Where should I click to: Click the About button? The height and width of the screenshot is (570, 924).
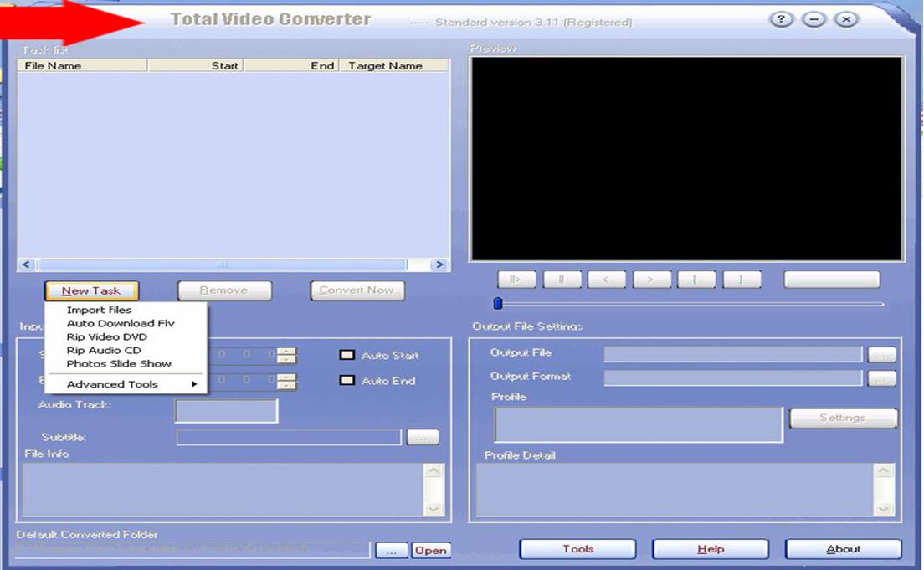(x=844, y=549)
